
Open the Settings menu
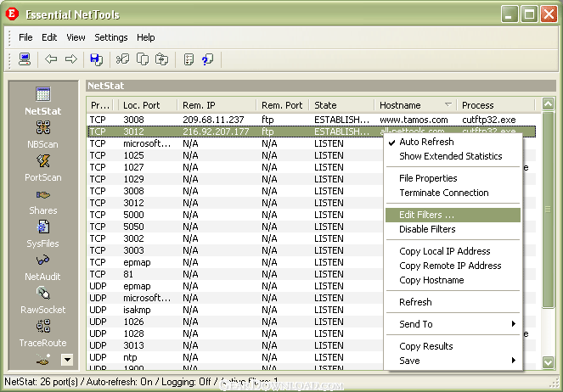[111, 37]
